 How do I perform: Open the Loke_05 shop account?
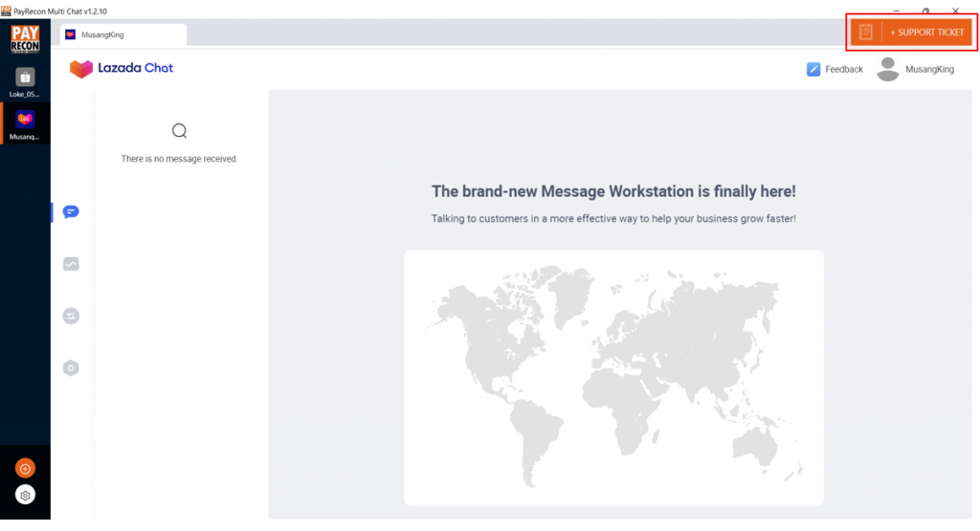click(25, 82)
